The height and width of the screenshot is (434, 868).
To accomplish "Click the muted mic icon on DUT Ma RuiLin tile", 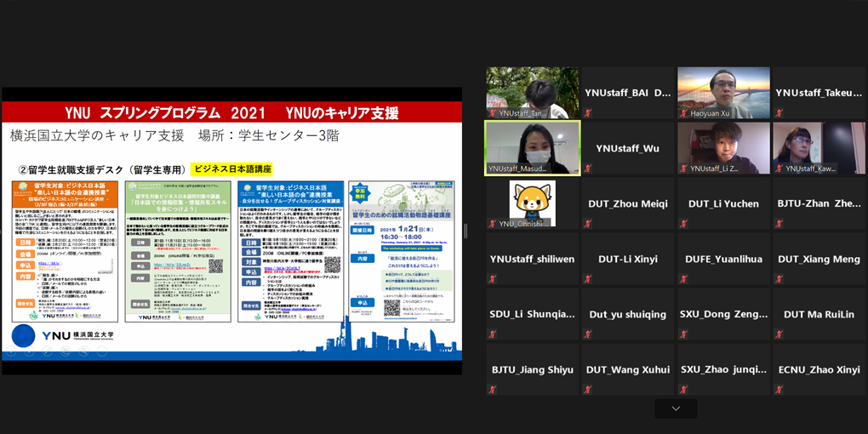I will click(x=779, y=334).
